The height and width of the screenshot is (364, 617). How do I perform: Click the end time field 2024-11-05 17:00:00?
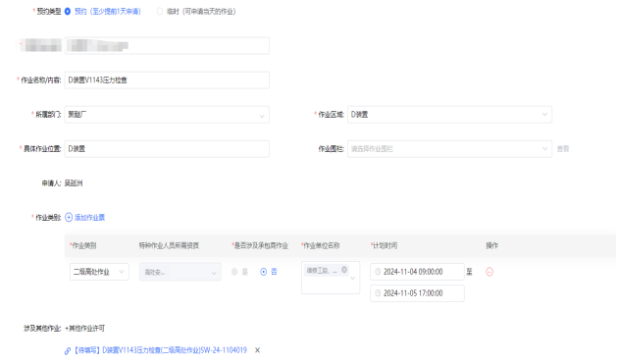(417, 293)
